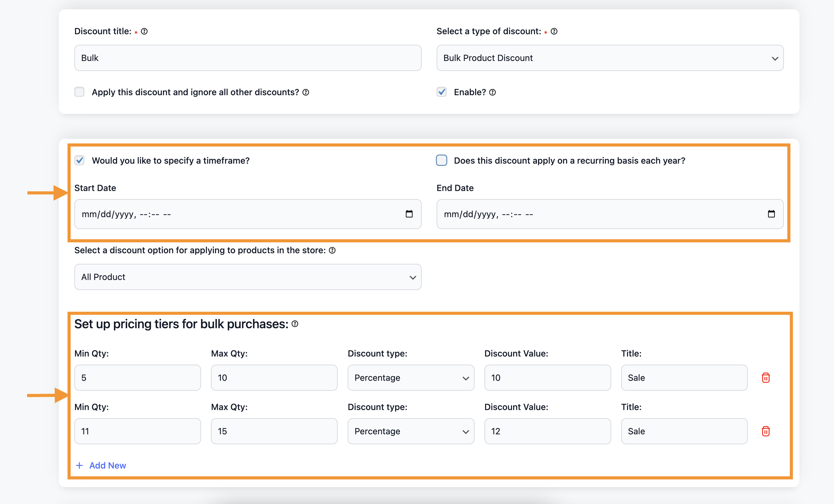Click Discount Value field on first pricing tier
Screen dimensions: 834x504
[x=546, y=376]
